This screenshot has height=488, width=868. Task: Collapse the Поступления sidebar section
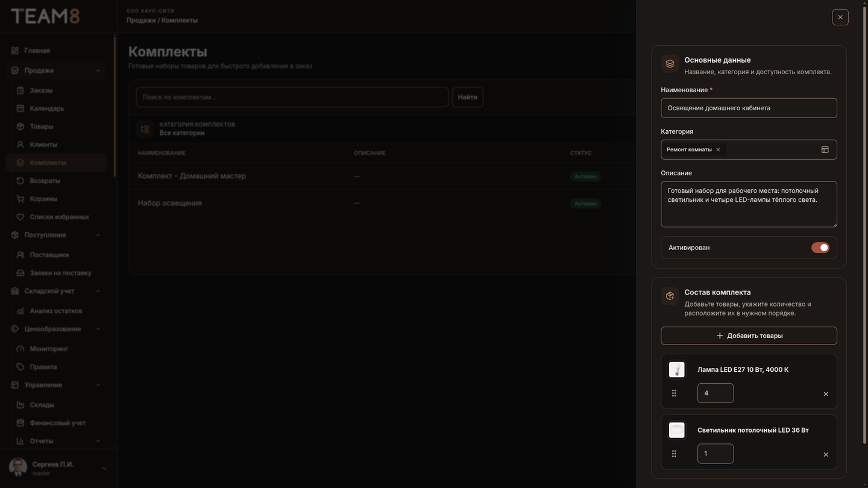57,235
